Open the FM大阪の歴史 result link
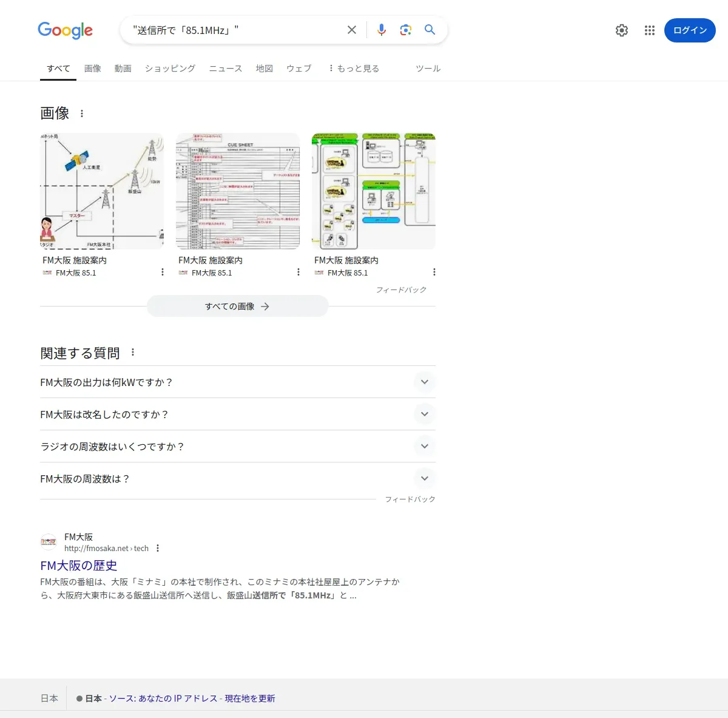 tap(79, 566)
